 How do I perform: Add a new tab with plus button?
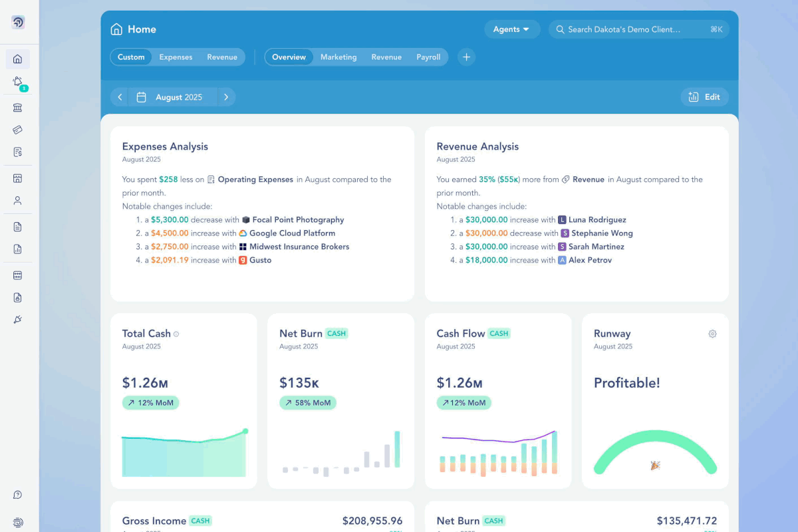click(466, 57)
